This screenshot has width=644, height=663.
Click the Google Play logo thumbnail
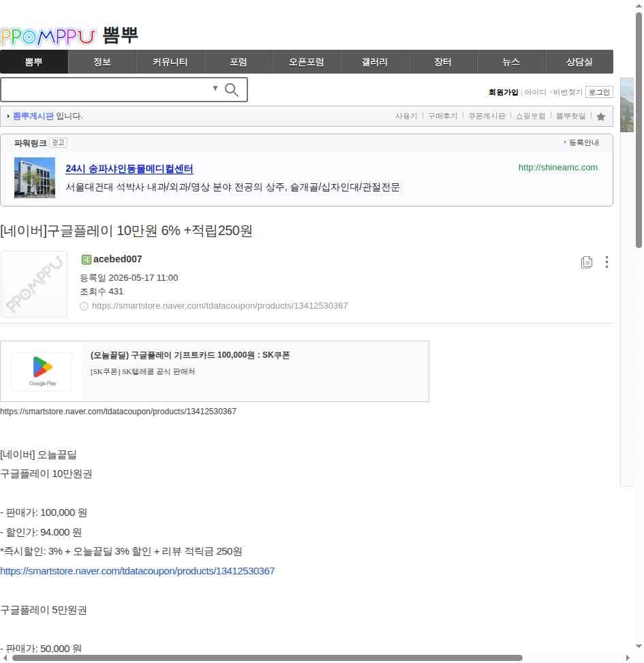coord(42,371)
